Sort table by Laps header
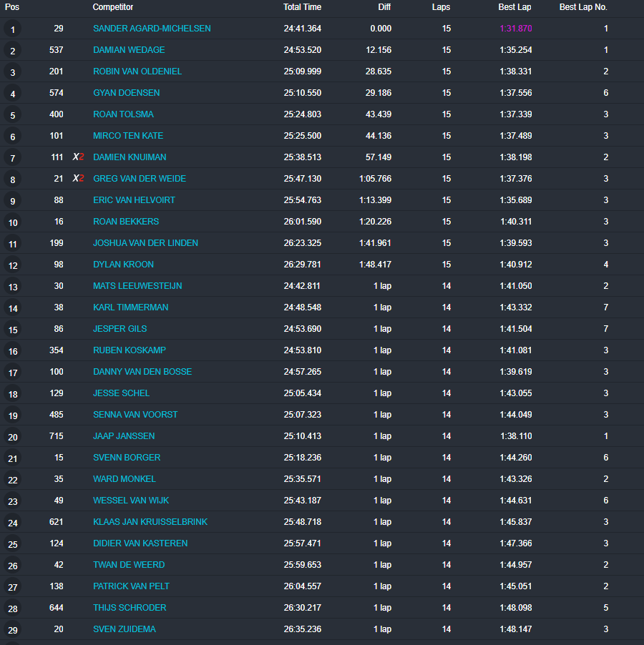Screen dimensions: 644x645 (441, 7)
